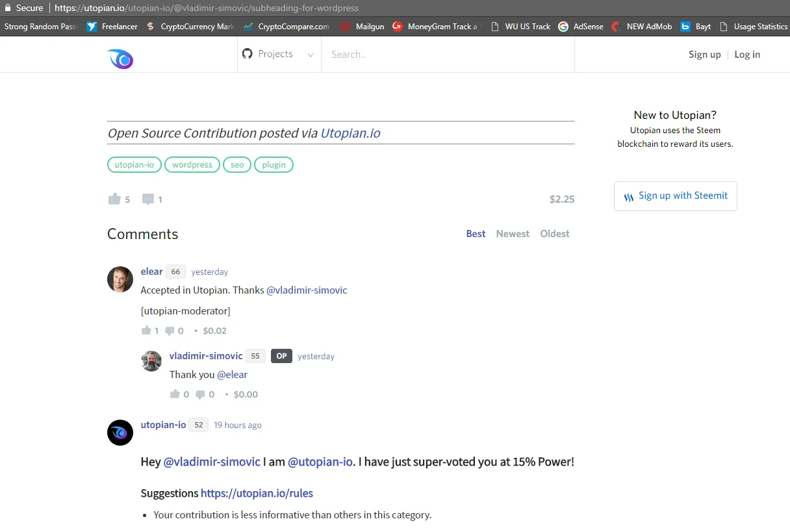Select the seo tag

[x=237, y=165]
